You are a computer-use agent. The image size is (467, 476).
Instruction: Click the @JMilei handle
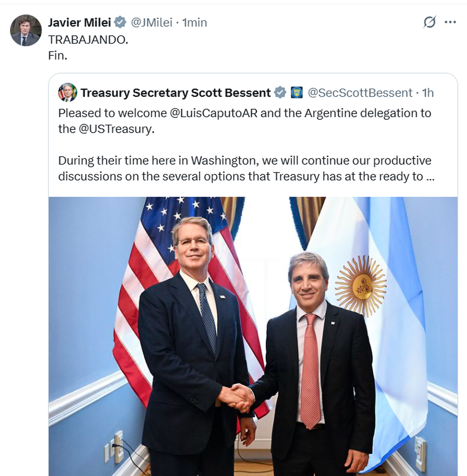pos(151,23)
